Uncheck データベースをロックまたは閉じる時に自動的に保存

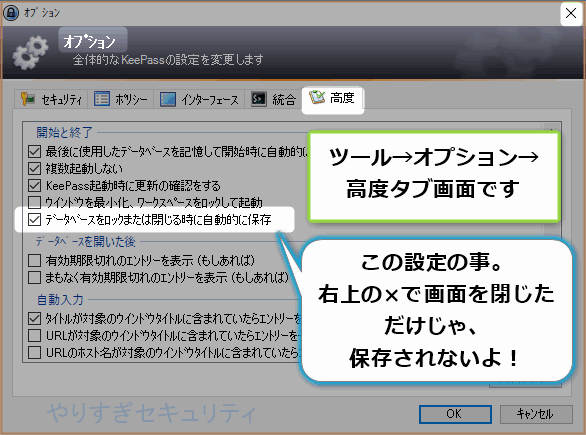click(34, 219)
